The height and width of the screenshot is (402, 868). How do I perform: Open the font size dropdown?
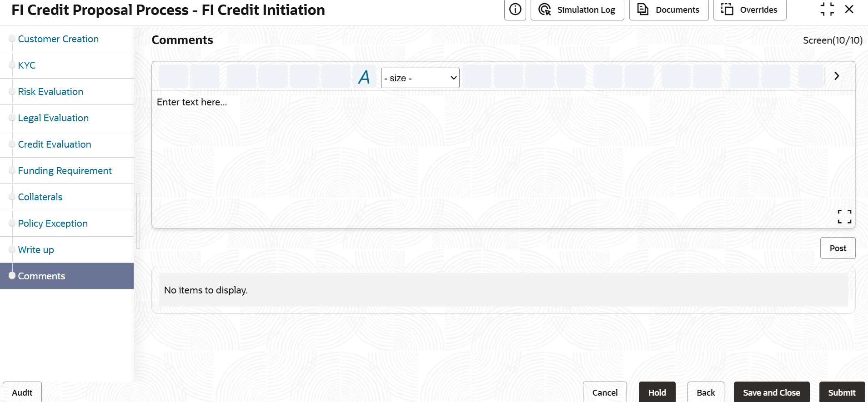coord(420,78)
